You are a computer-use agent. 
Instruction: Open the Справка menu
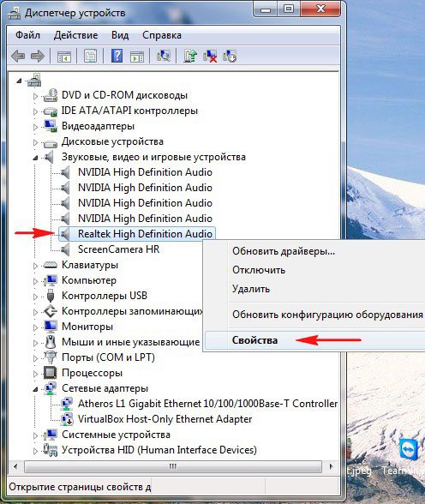coord(162,34)
